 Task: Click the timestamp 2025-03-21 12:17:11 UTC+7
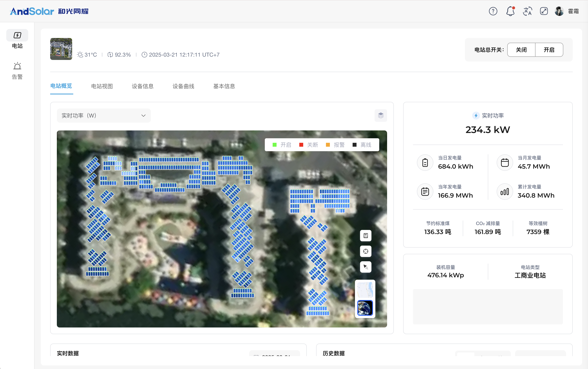click(x=184, y=55)
